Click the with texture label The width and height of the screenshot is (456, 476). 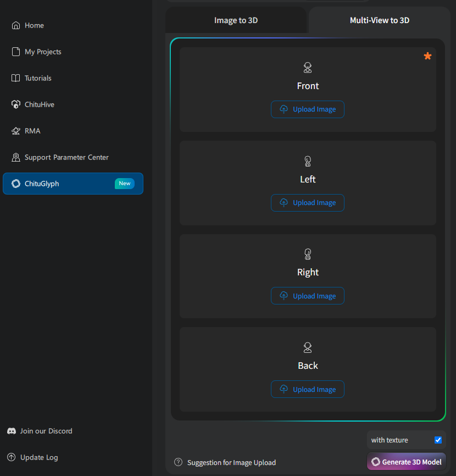tap(390, 440)
